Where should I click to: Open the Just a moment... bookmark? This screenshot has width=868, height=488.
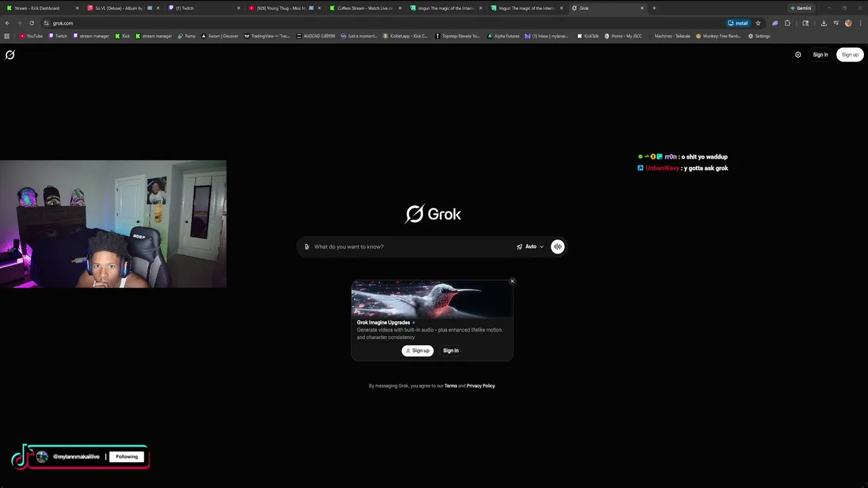(359, 36)
